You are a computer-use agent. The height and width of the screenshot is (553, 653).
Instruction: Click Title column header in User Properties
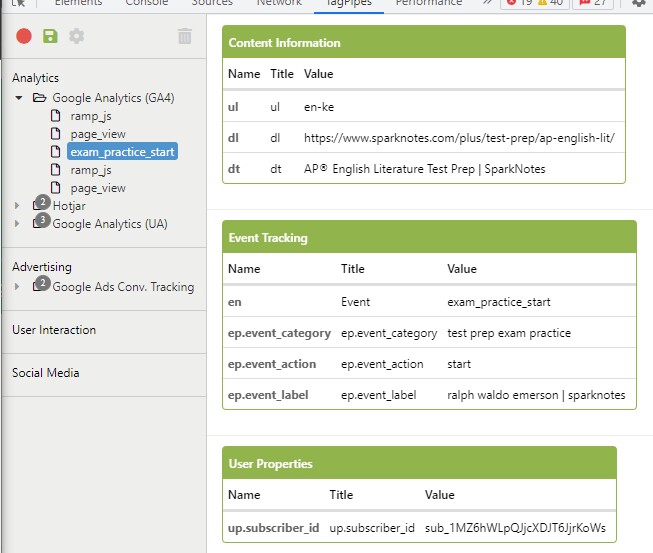coord(341,495)
